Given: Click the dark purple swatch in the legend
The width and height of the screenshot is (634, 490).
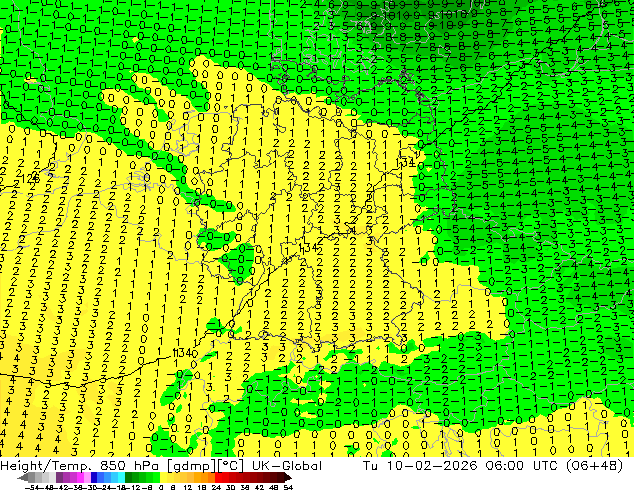Looking at the screenshot, I should tap(59, 477).
